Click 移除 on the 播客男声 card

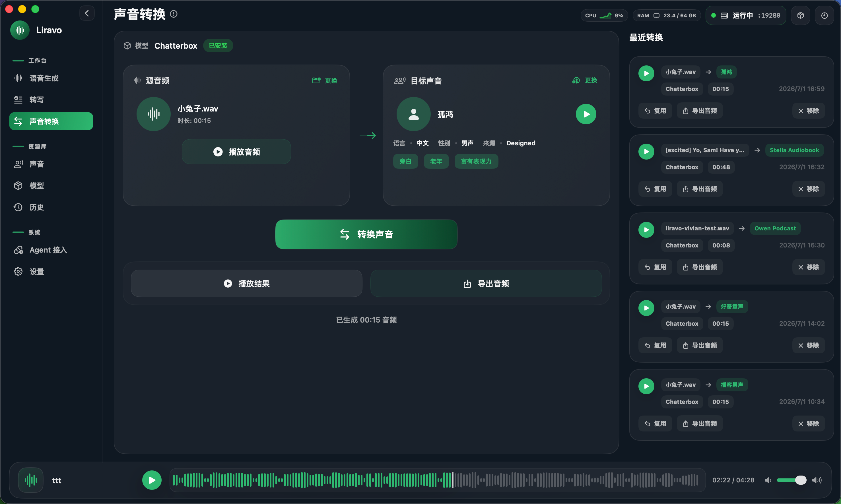click(x=808, y=424)
